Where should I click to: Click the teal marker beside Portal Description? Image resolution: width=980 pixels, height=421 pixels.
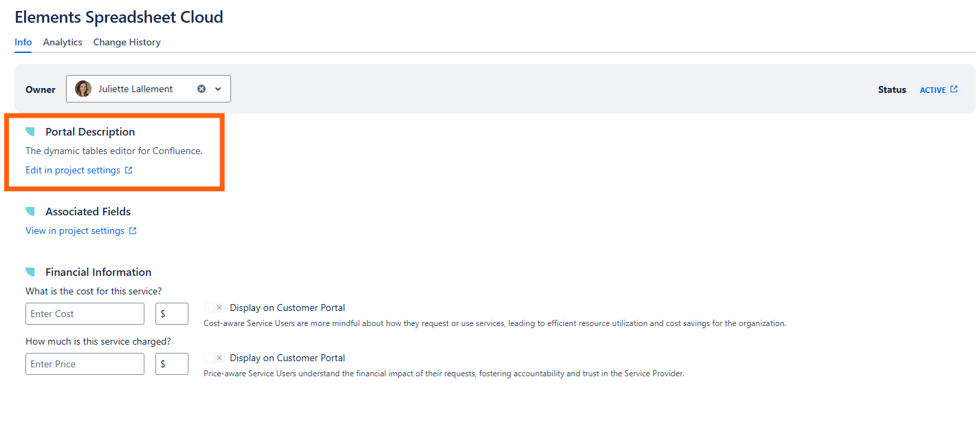(30, 131)
